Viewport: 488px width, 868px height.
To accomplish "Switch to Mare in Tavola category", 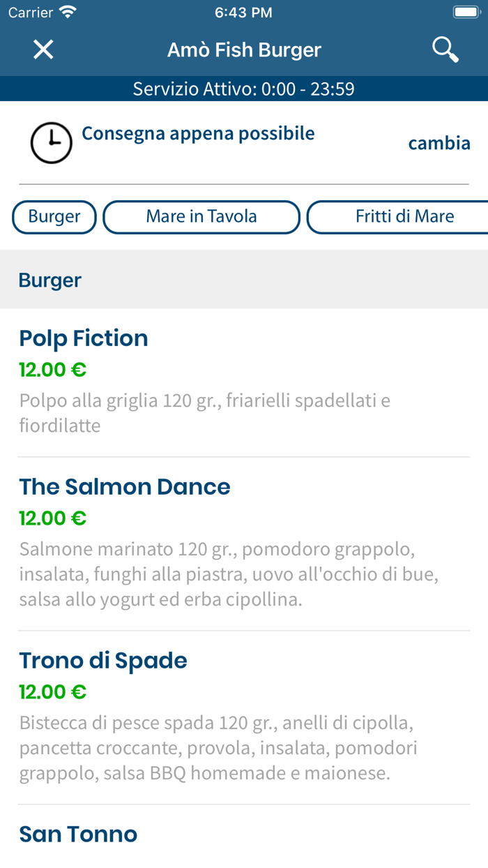I will pyautogui.click(x=201, y=217).
